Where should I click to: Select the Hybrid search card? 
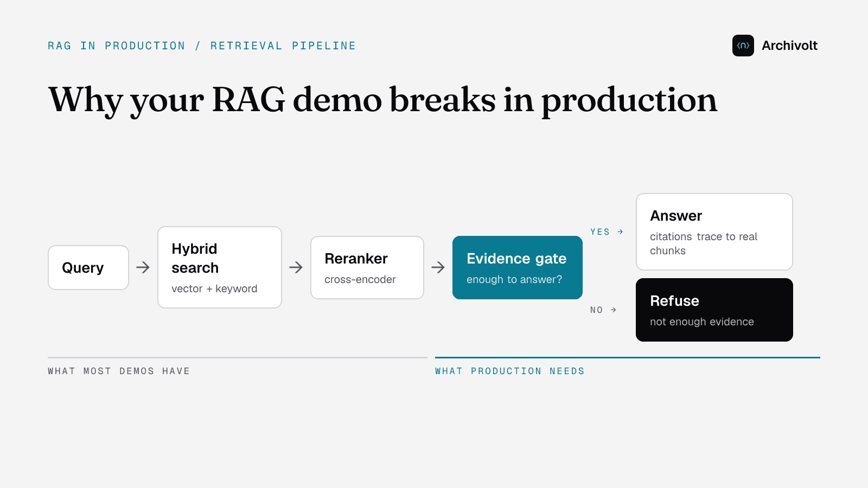point(220,267)
